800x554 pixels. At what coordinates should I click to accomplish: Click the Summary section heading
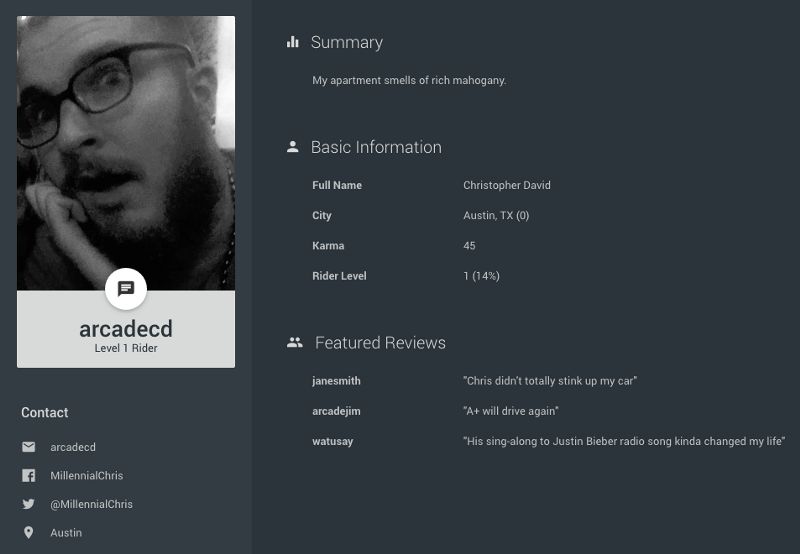(x=347, y=42)
